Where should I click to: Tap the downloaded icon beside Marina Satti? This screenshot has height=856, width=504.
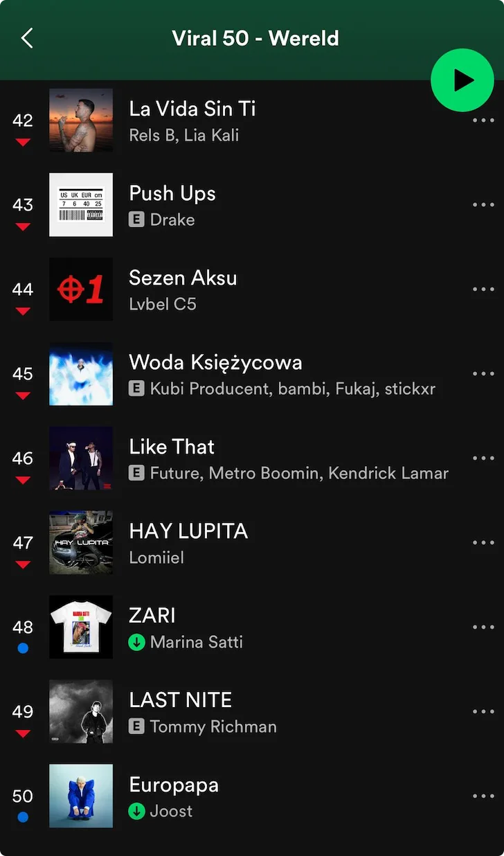click(136, 642)
